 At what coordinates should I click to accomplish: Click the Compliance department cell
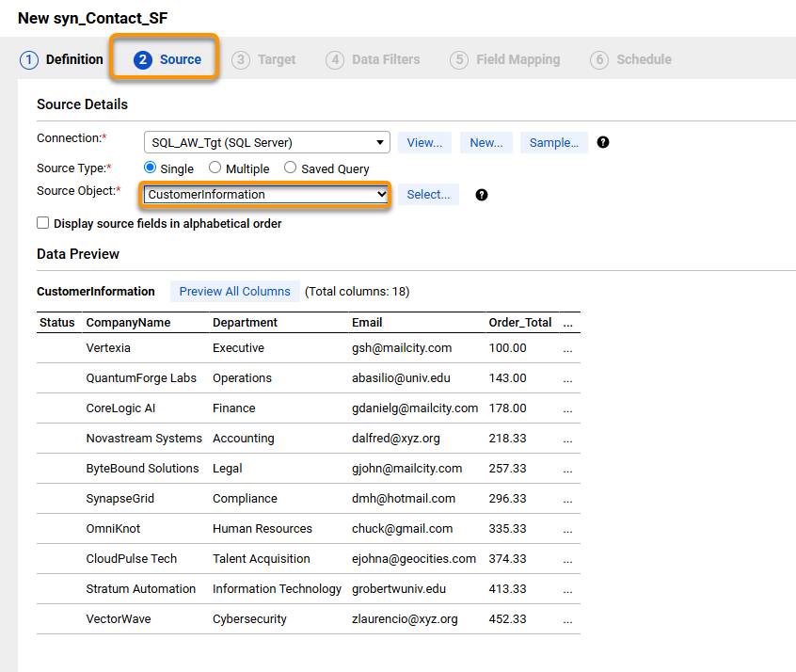pos(245,498)
